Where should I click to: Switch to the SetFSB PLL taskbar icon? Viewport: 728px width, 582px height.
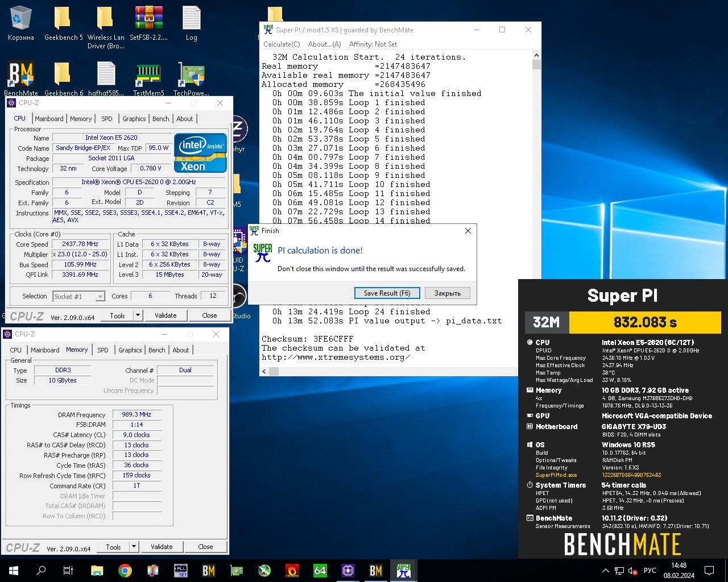tap(180, 571)
